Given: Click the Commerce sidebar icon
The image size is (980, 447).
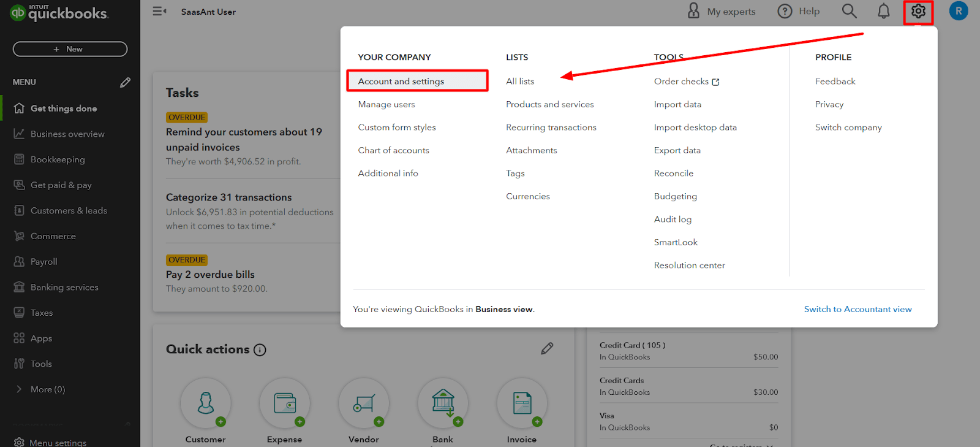Looking at the screenshot, I should coord(19,236).
